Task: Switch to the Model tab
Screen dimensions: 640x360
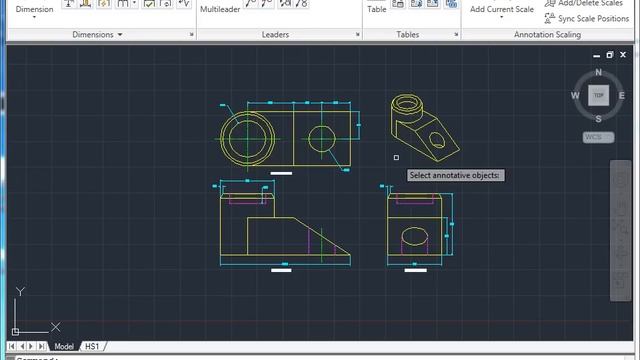Action: click(x=64, y=347)
